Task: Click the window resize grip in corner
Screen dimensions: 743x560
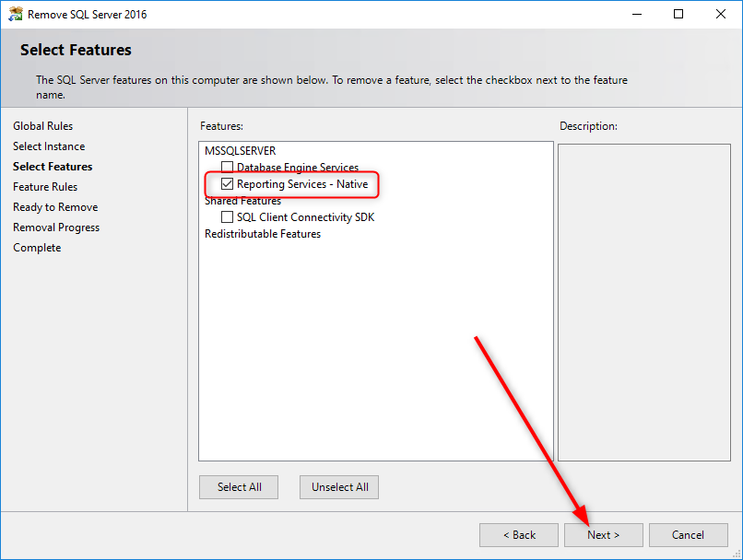Action: tap(737, 554)
